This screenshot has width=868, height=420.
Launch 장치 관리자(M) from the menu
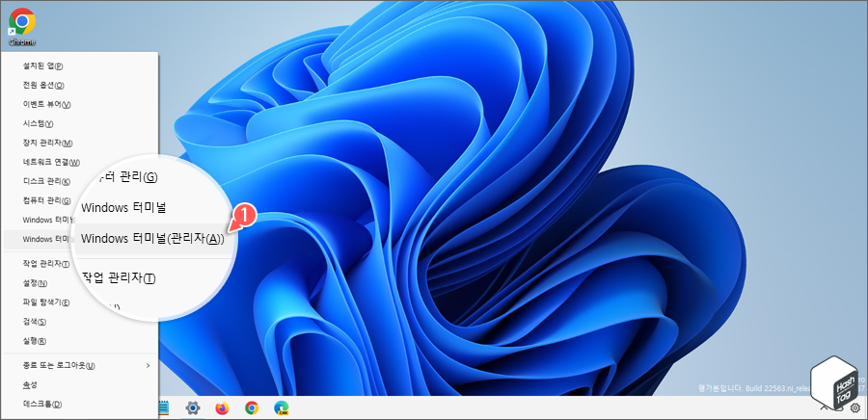click(80, 144)
